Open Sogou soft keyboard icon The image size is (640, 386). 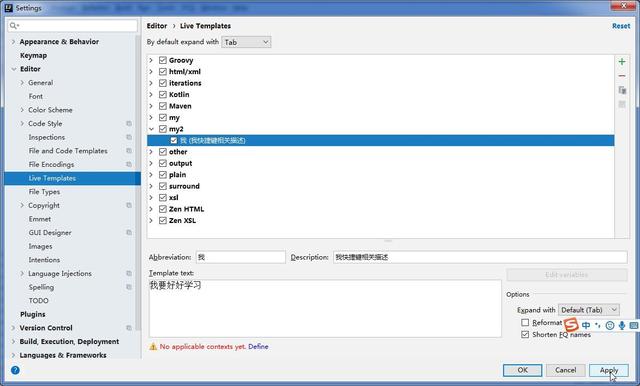coord(633,325)
